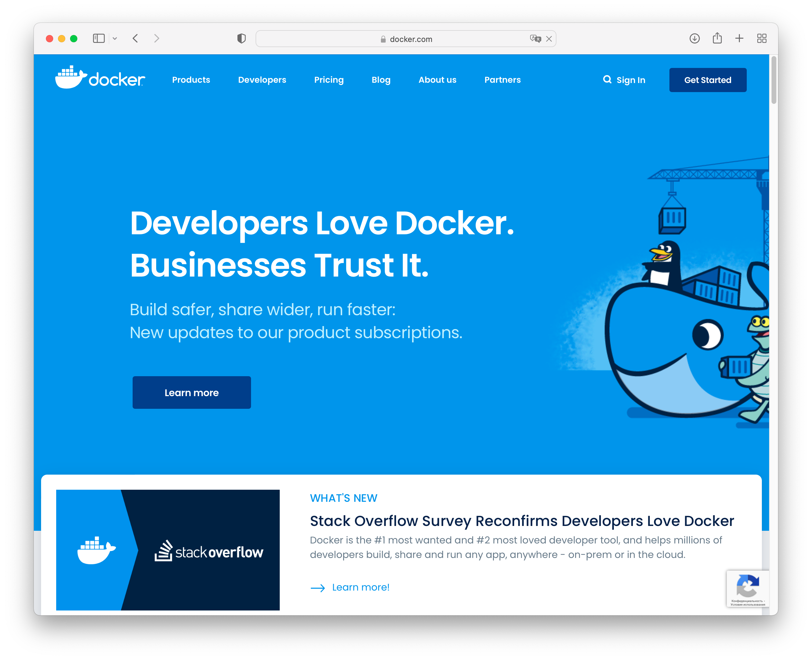Open tab overview with the grid icon

[762, 38]
